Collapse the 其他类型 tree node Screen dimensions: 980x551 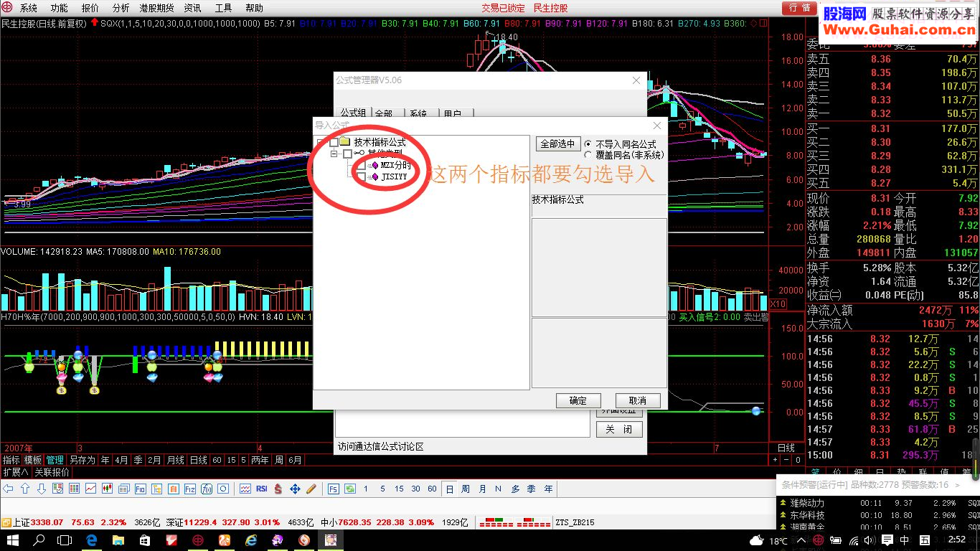[x=334, y=154]
